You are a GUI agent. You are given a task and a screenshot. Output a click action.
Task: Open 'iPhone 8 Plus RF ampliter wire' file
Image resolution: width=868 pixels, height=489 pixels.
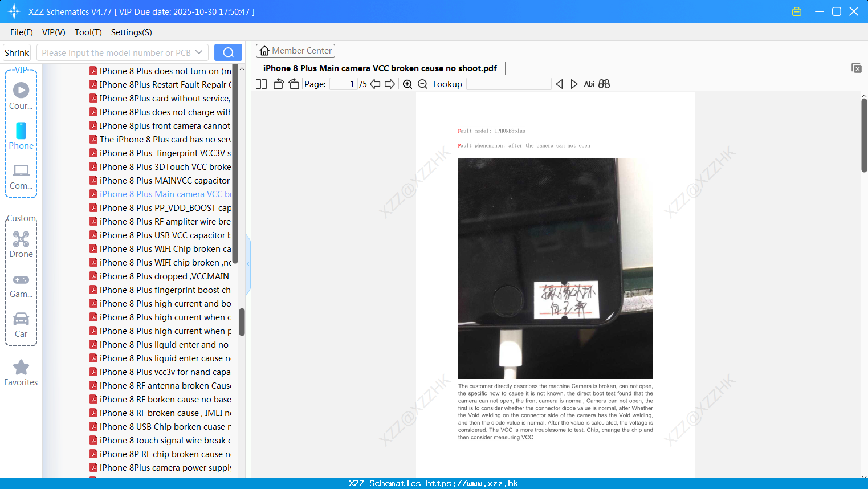[161, 222]
